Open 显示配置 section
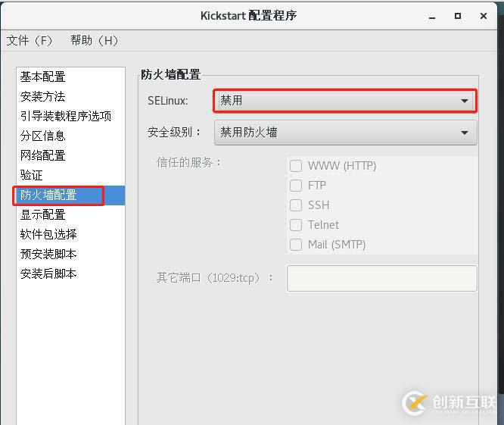The width and height of the screenshot is (504, 425). coord(70,214)
